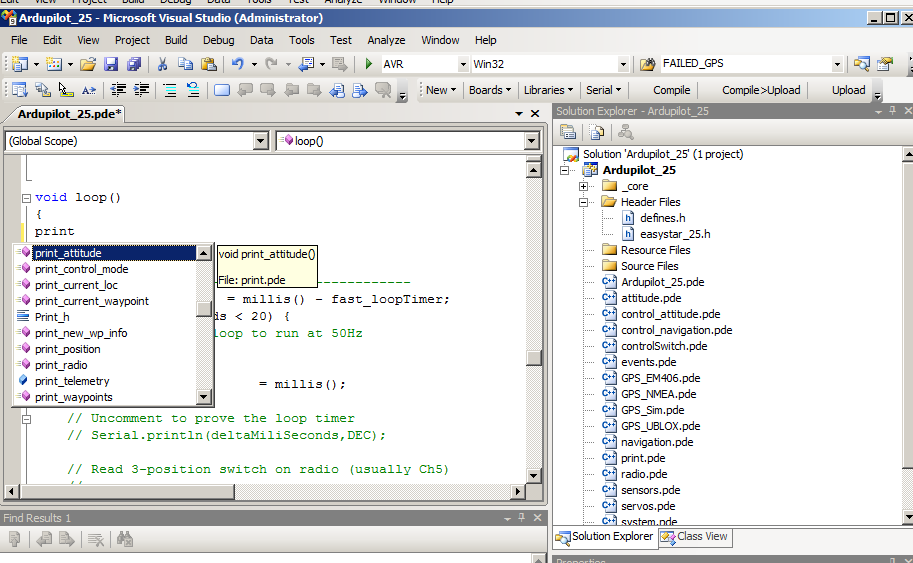Select defines.h in Solution Explorer
Image resolution: width=913 pixels, height=563 pixels.
click(663, 218)
